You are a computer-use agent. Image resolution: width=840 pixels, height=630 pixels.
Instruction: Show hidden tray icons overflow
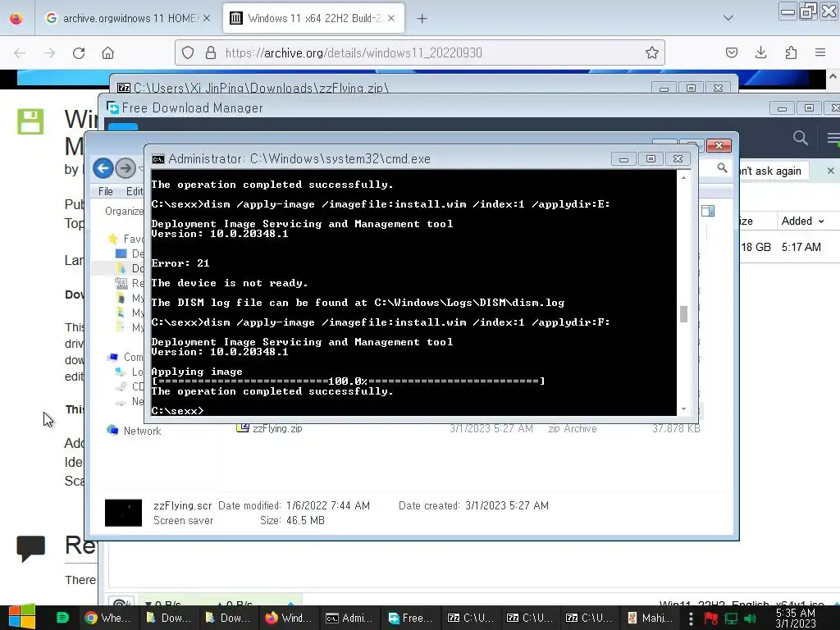click(691, 619)
